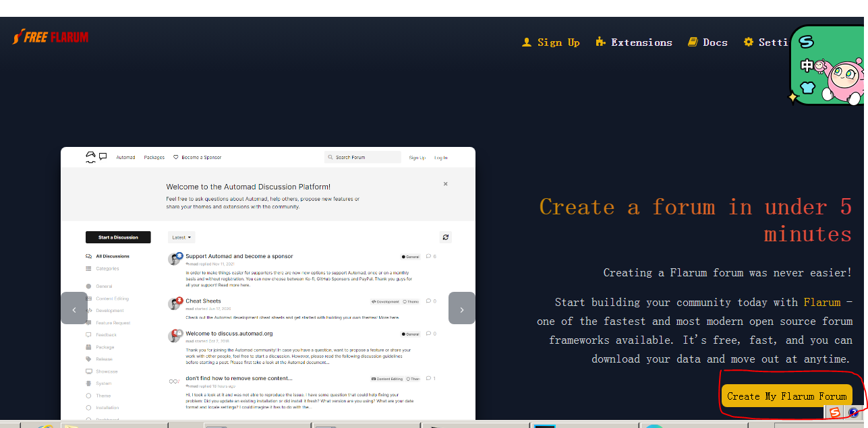The height and width of the screenshot is (428, 868).
Task: Click the 'Create a forum in under 5 minutes' heading
Action: 695,220
